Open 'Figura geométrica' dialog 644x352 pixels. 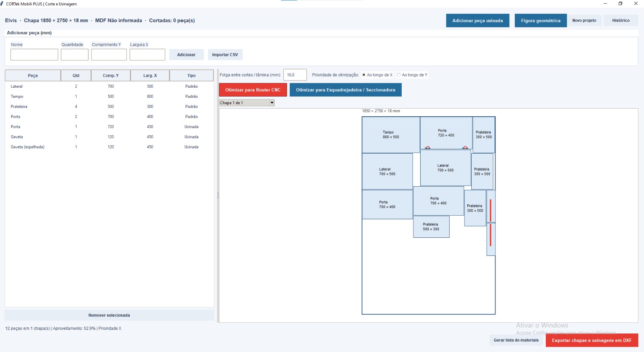[x=541, y=21]
